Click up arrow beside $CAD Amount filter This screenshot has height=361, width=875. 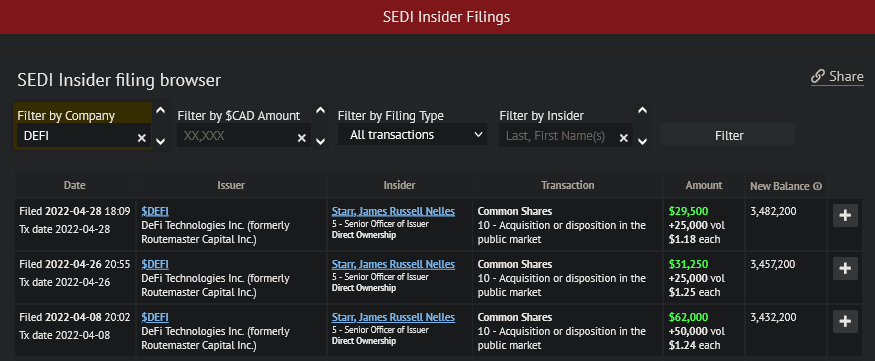coord(320,110)
